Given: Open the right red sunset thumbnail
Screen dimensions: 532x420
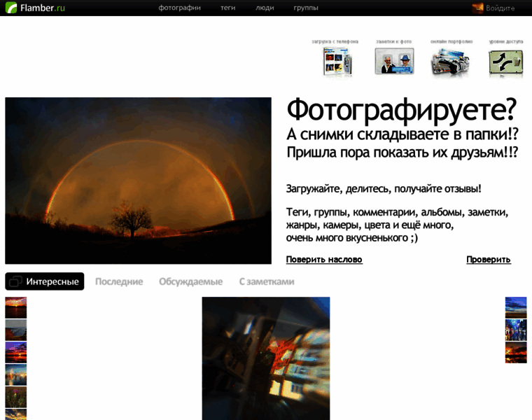Looking at the screenshot, I should point(516,352).
